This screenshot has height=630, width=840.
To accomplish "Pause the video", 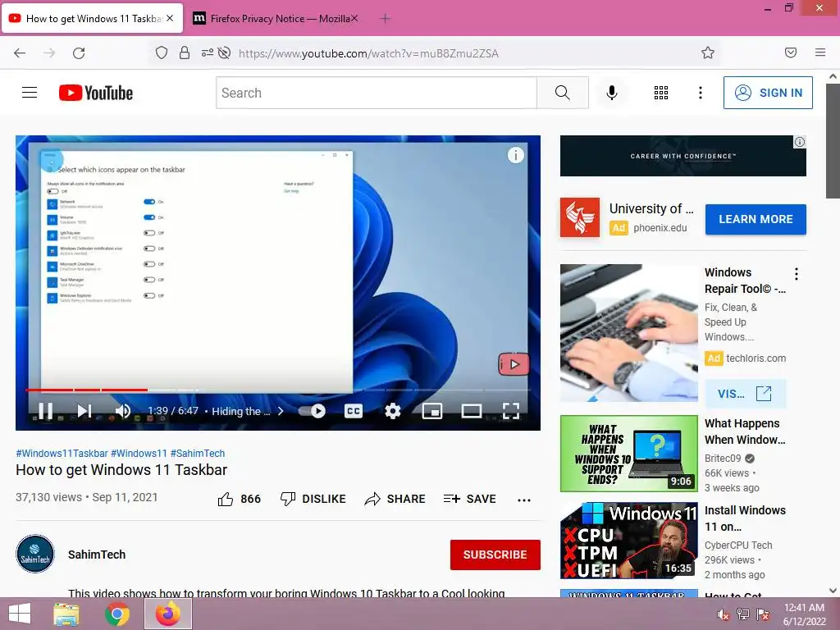I will tap(46, 411).
